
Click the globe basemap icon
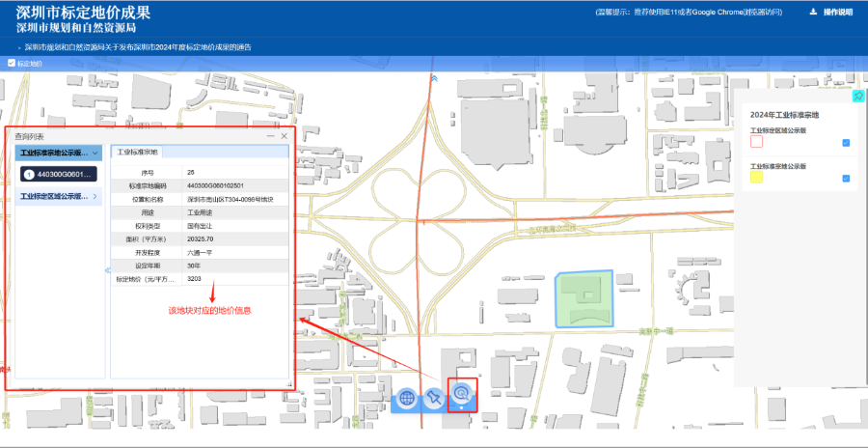[407, 397]
